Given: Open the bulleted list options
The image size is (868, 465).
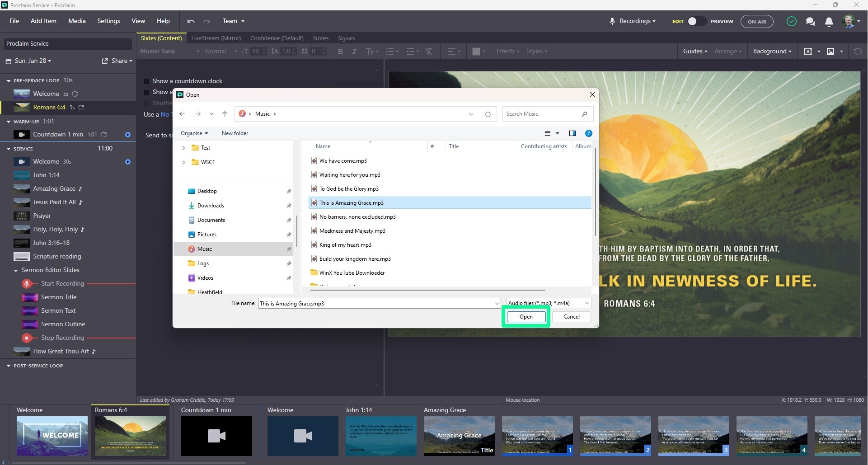Looking at the screenshot, I should pos(391,51).
